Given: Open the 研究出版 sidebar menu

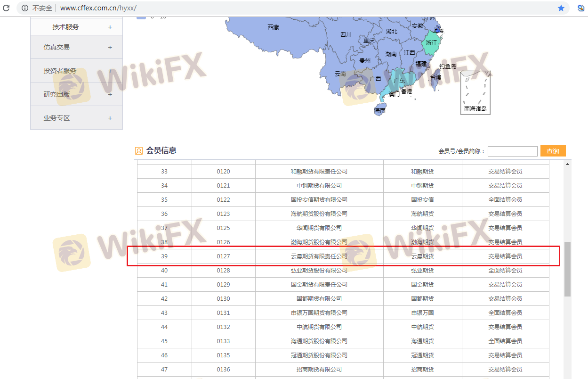Looking at the screenshot, I should [76, 94].
